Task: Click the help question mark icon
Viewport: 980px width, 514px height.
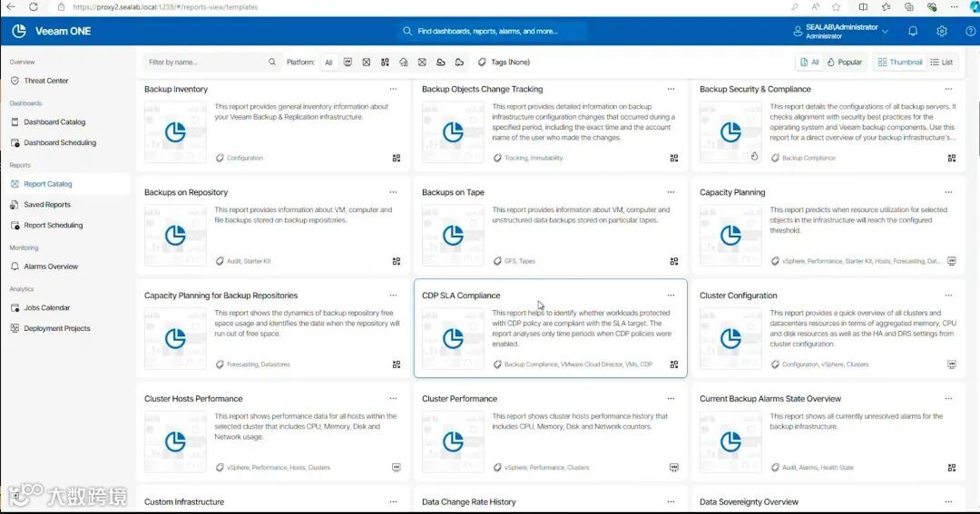Action: tap(971, 31)
